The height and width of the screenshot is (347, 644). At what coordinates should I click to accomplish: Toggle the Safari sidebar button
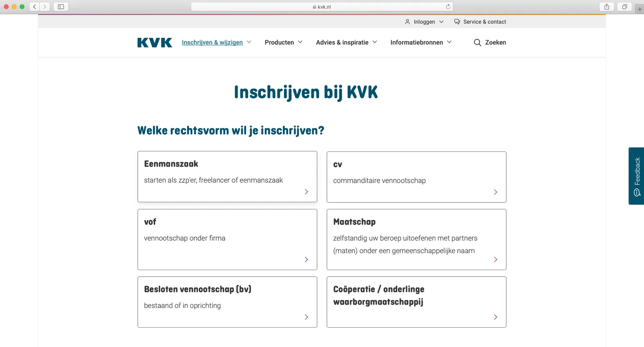[61, 6]
